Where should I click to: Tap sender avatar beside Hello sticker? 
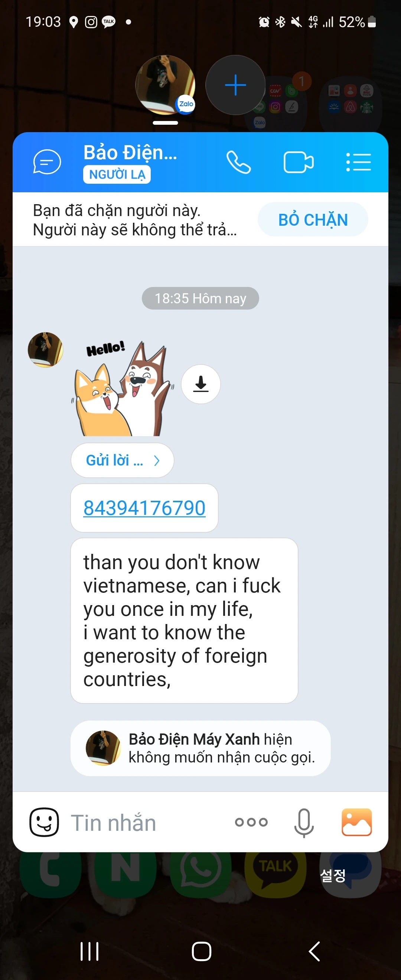pyautogui.click(x=45, y=350)
